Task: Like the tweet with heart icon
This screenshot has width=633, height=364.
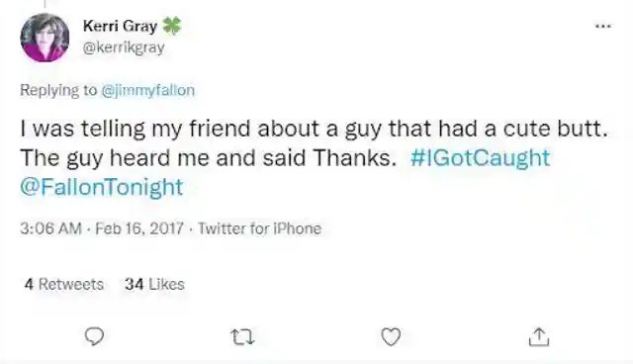Action: click(x=391, y=336)
